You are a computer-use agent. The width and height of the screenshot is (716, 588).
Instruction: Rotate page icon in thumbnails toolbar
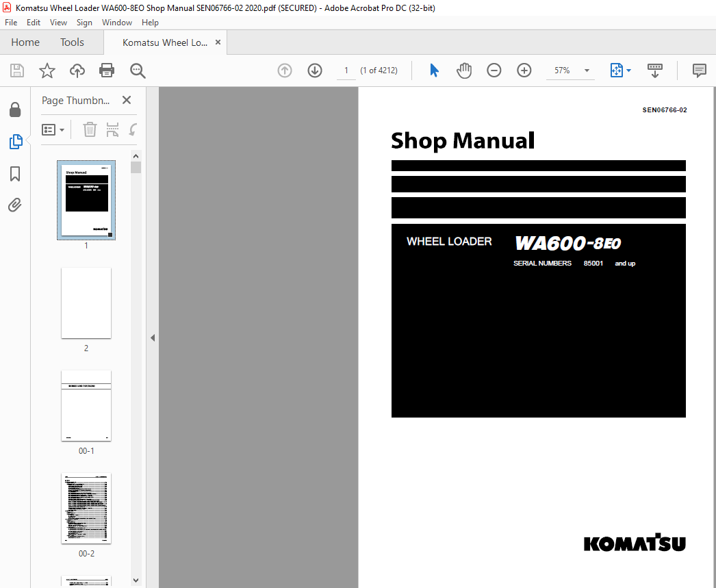[133, 129]
